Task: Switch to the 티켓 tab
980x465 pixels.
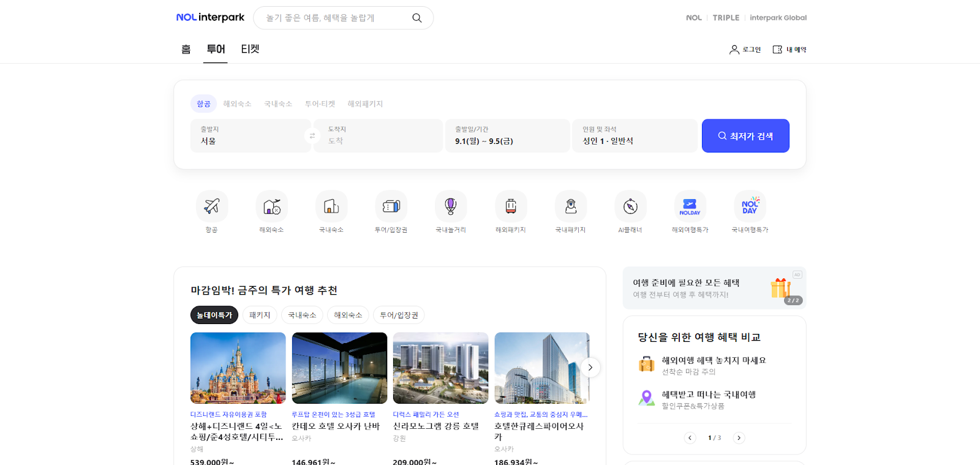Action: point(250,49)
